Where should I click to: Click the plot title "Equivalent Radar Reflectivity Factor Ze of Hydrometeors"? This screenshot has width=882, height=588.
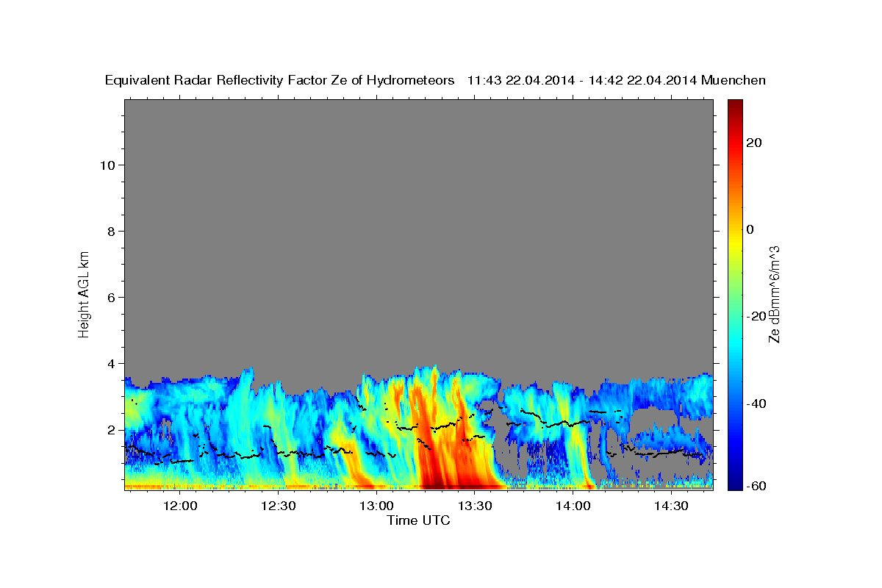pyautogui.click(x=279, y=81)
